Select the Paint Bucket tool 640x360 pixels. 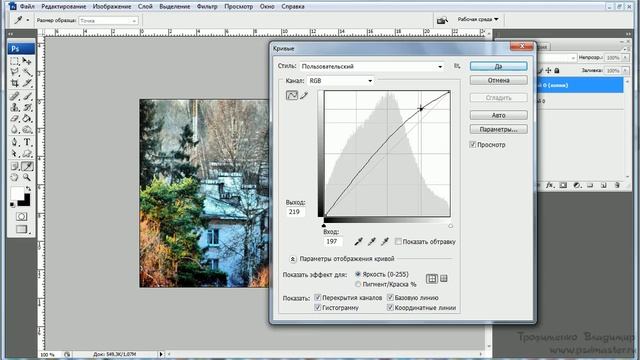27,118
